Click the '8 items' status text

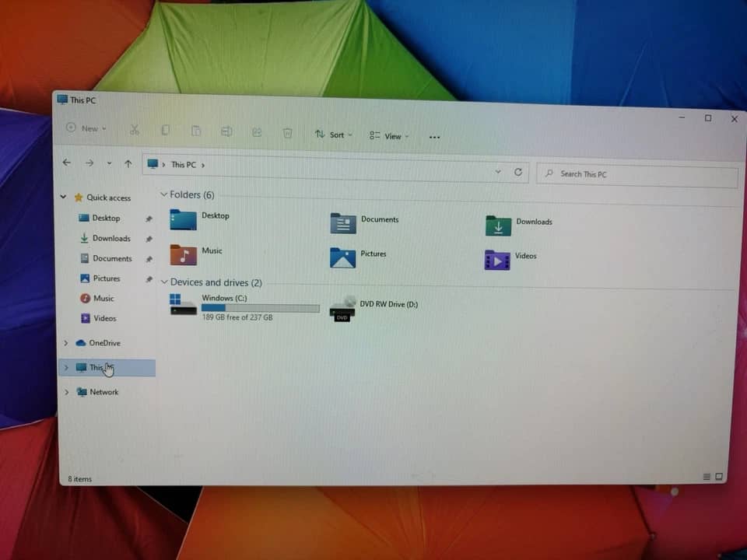tap(79, 479)
